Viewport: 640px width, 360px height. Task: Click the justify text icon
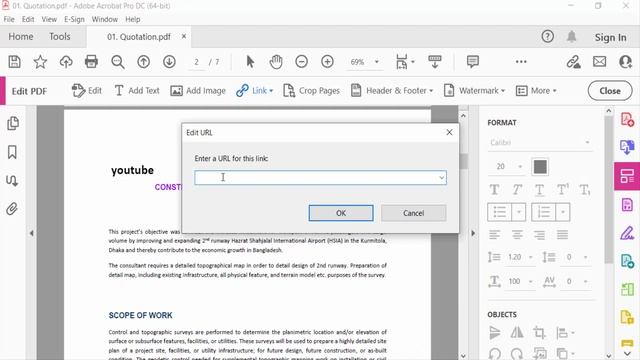[x=562, y=235]
